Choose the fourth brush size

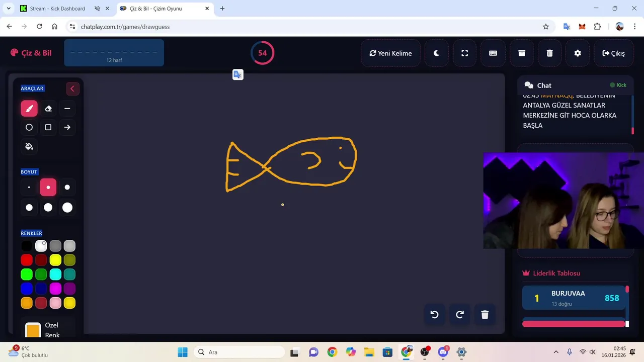[29, 207]
